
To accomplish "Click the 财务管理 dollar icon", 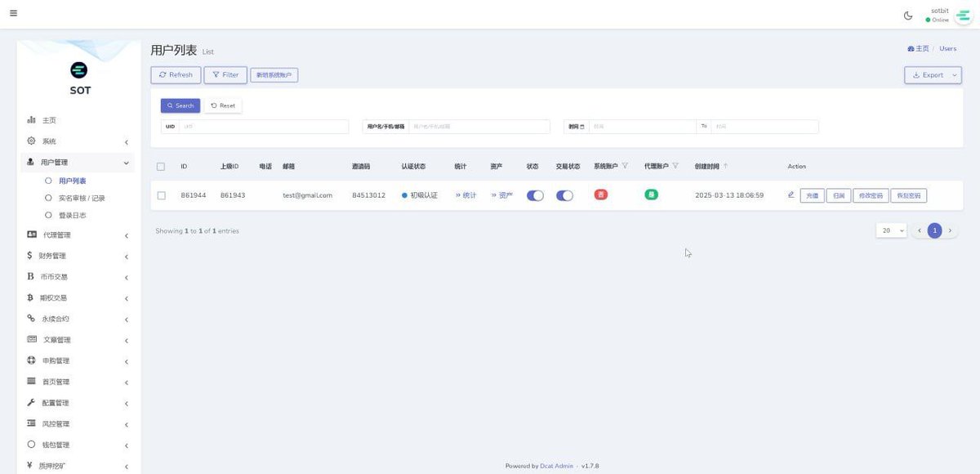I will coord(30,255).
